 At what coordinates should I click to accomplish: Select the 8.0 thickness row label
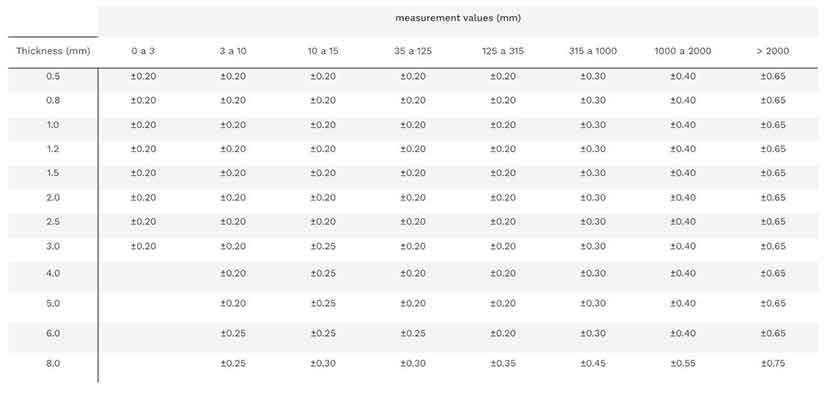click(53, 364)
